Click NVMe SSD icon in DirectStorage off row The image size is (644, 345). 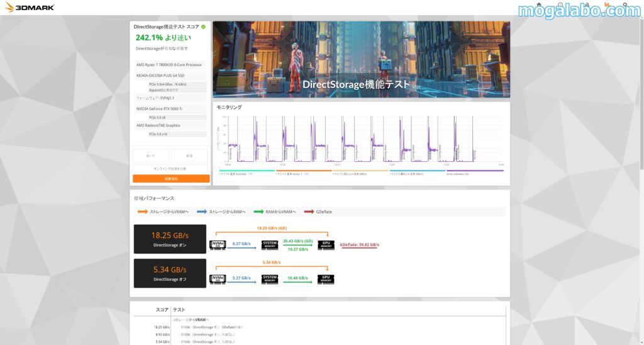click(x=218, y=278)
